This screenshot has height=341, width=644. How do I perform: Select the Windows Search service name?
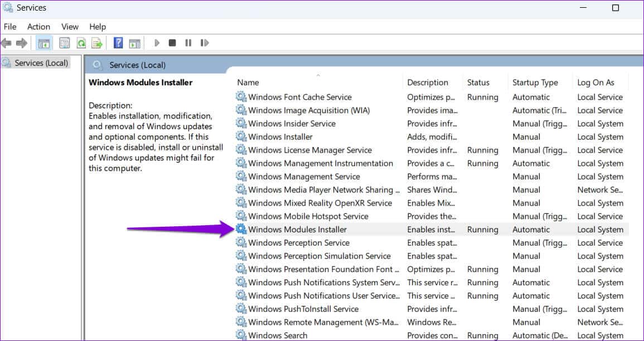[x=278, y=335]
